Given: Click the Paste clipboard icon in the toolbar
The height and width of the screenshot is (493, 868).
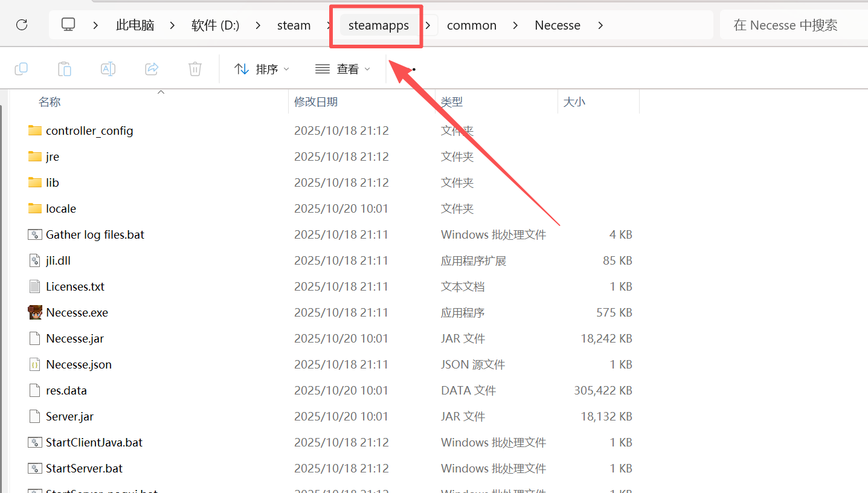Looking at the screenshot, I should pyautogui.click(x=65, y=69).
